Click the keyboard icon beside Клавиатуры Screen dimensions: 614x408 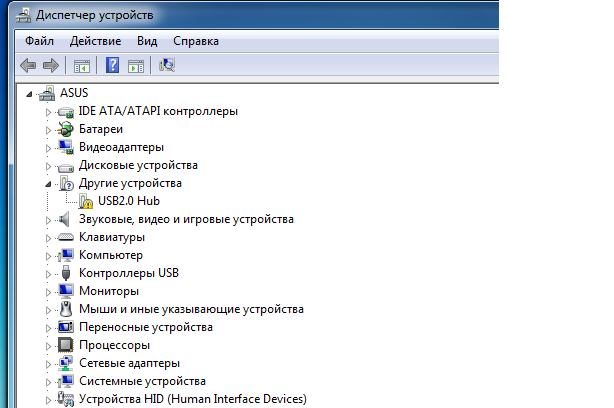66,237
